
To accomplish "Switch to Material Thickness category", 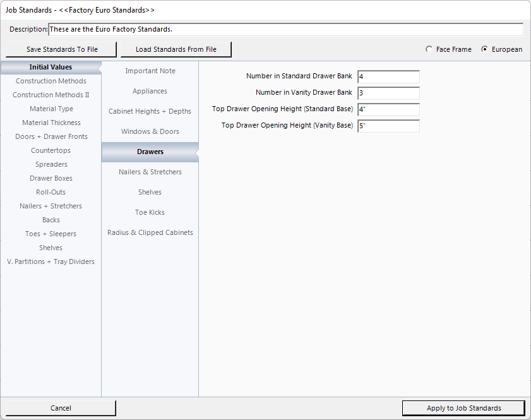I will (51, 123).
